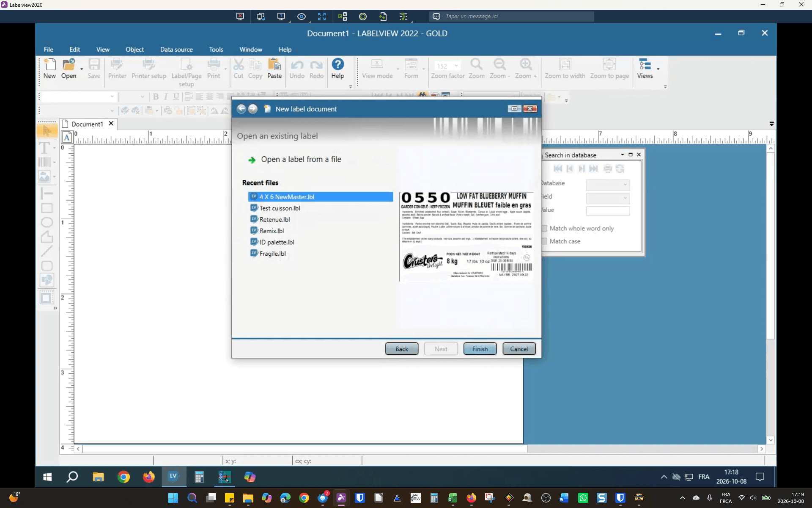Open the Data source menu
The image size is (812, 508).
click(176, 50)
